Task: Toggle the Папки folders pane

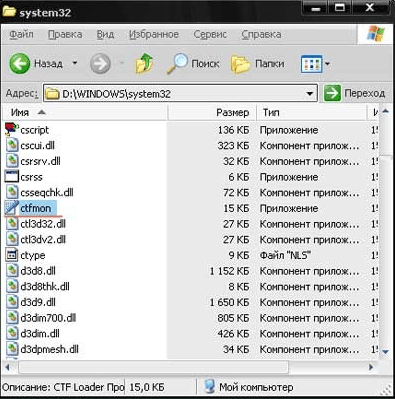Action: pyautogui.click(x=257, y=63)
